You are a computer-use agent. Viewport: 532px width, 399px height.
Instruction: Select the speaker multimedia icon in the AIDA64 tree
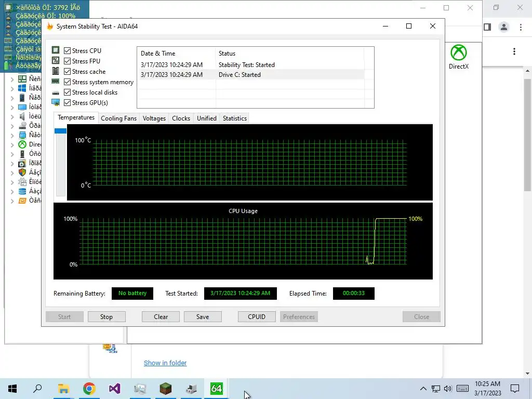22,116
